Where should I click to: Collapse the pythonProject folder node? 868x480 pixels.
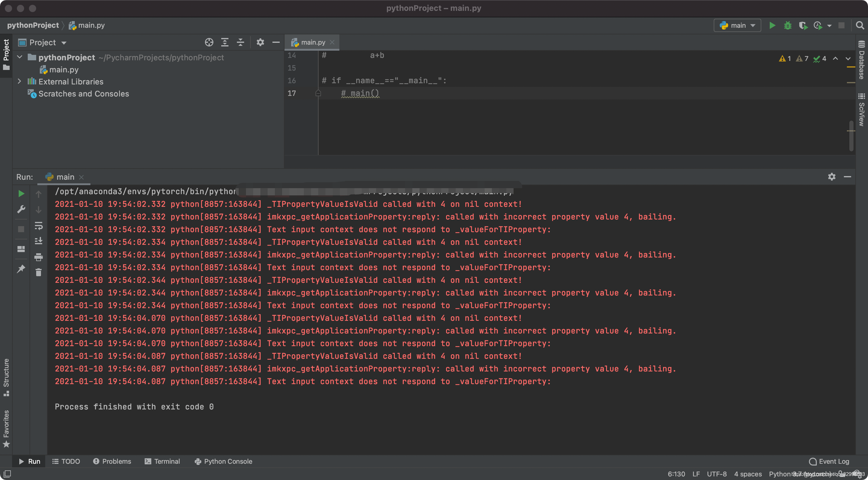click(x=20, y=57)
